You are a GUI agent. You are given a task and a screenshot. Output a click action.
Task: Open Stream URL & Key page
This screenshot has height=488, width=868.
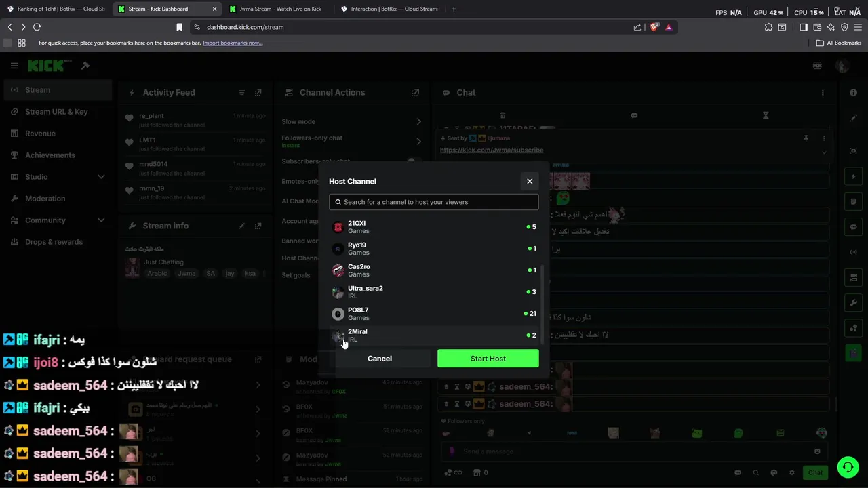pyautogui.click(x=56, y=112)
